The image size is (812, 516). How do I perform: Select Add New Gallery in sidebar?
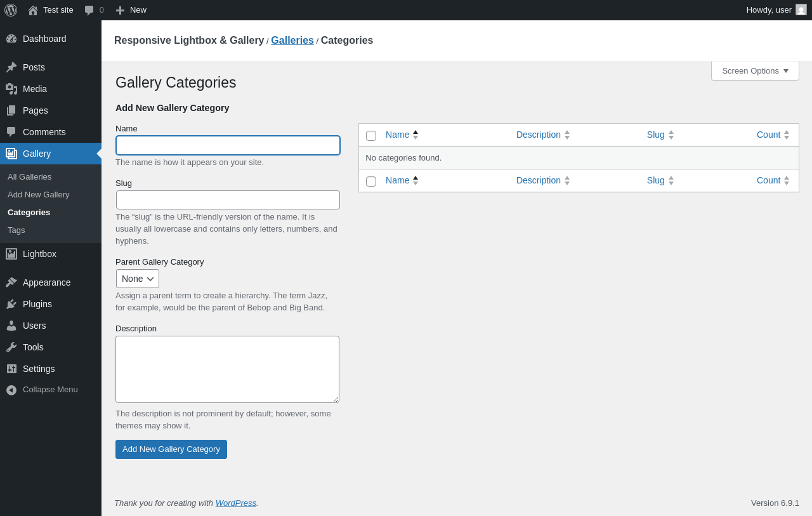point(39,194)
